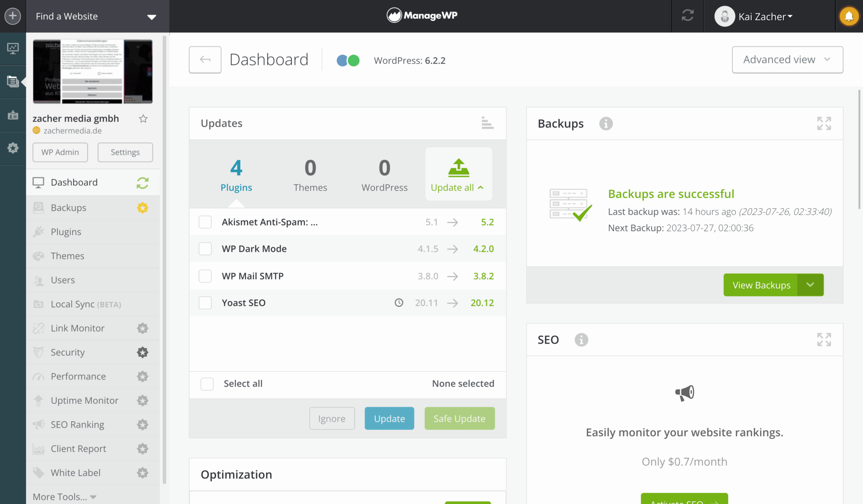
Task: Check the Yoast SEO update checkbox
Action: (x=205, y=302)
